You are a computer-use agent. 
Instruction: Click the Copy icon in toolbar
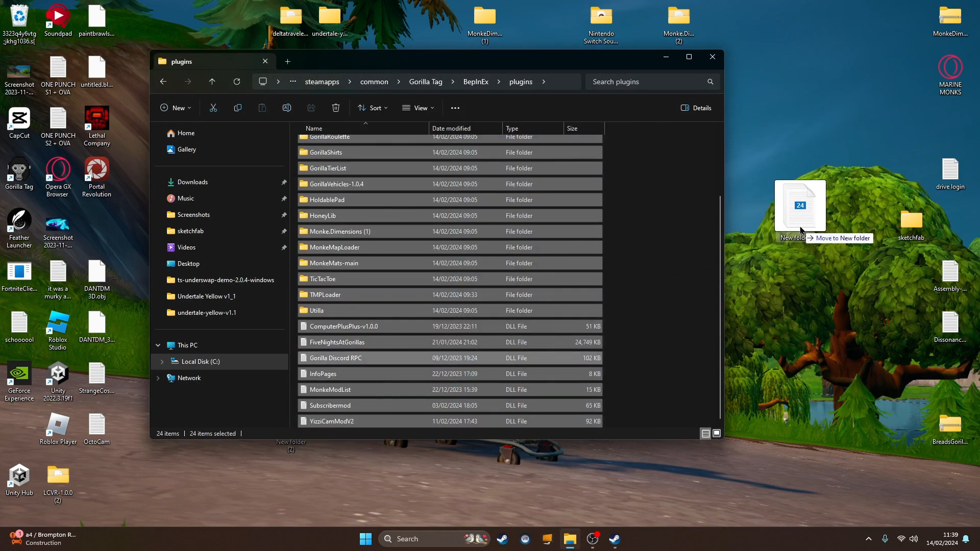tap(238, 108)
